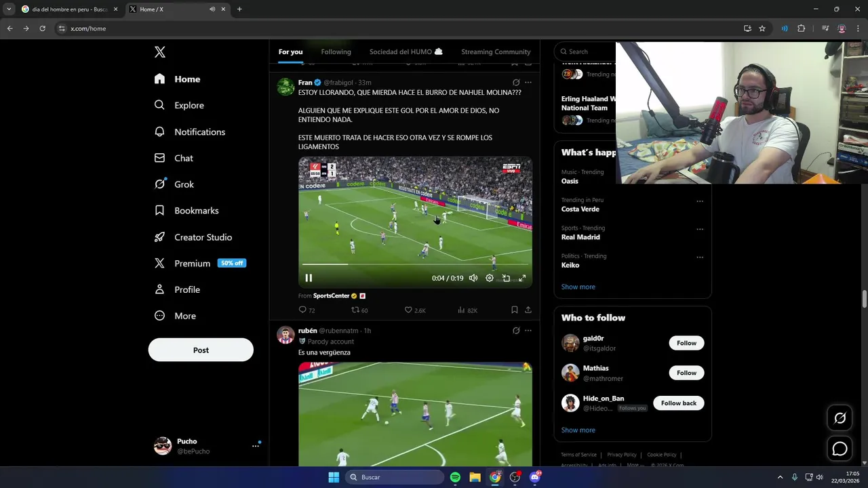Screen dimensions: 868x488
Task: Click Grok explain icon on rubén's post
Action: coord(515,331)
